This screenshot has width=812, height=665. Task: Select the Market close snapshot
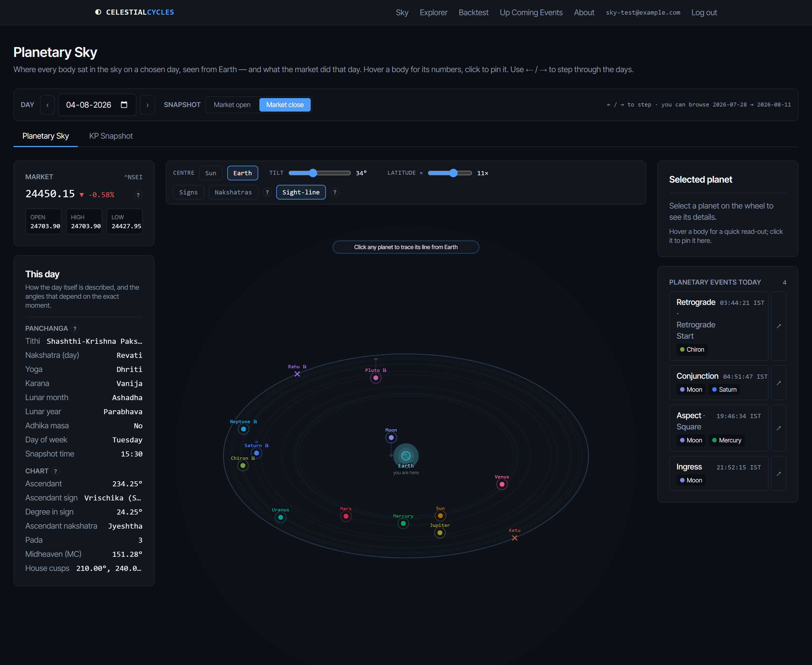click(285, 105)
